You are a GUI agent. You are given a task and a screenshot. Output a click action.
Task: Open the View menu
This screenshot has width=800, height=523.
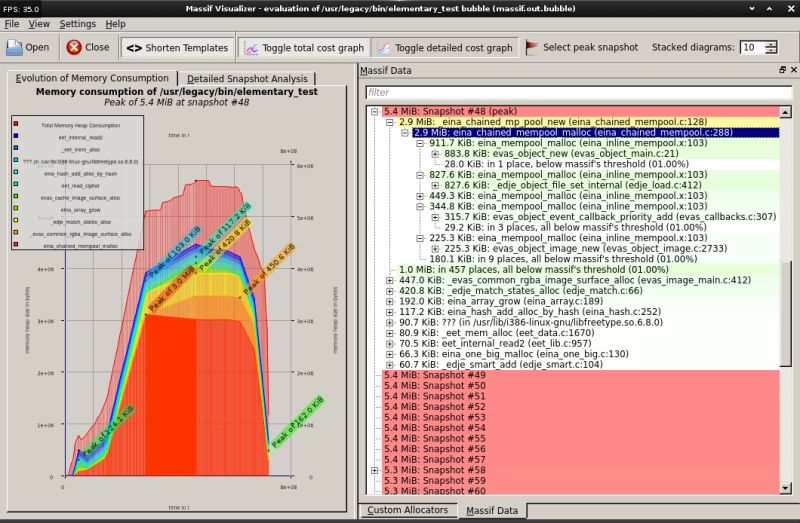click(x=39, y=24)
